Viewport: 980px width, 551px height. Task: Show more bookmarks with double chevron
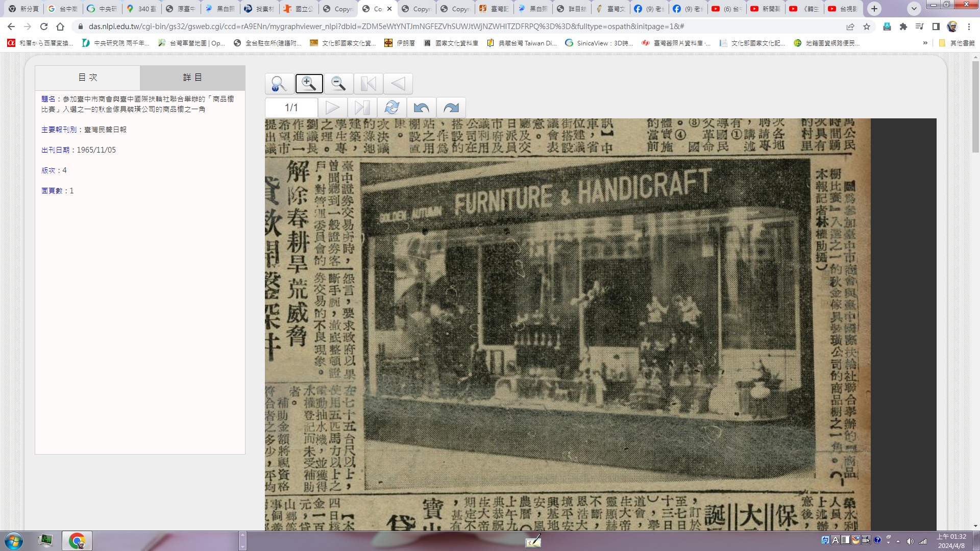pos(925,43)
